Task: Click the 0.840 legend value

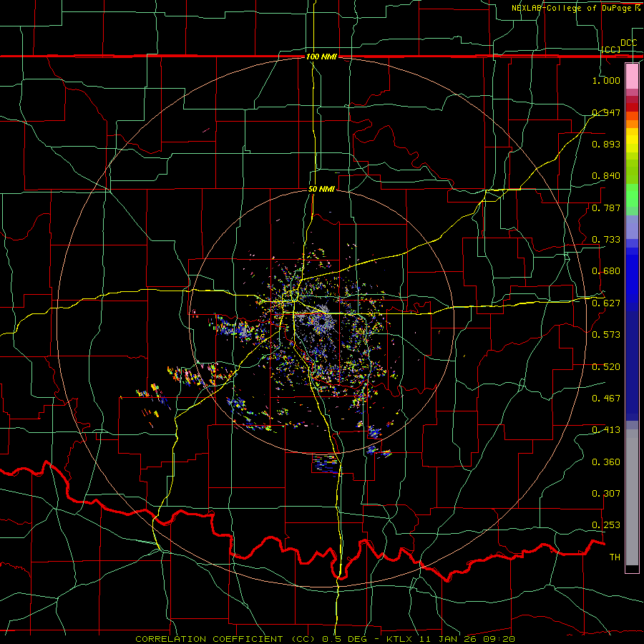Action: [x=606, y=176]
